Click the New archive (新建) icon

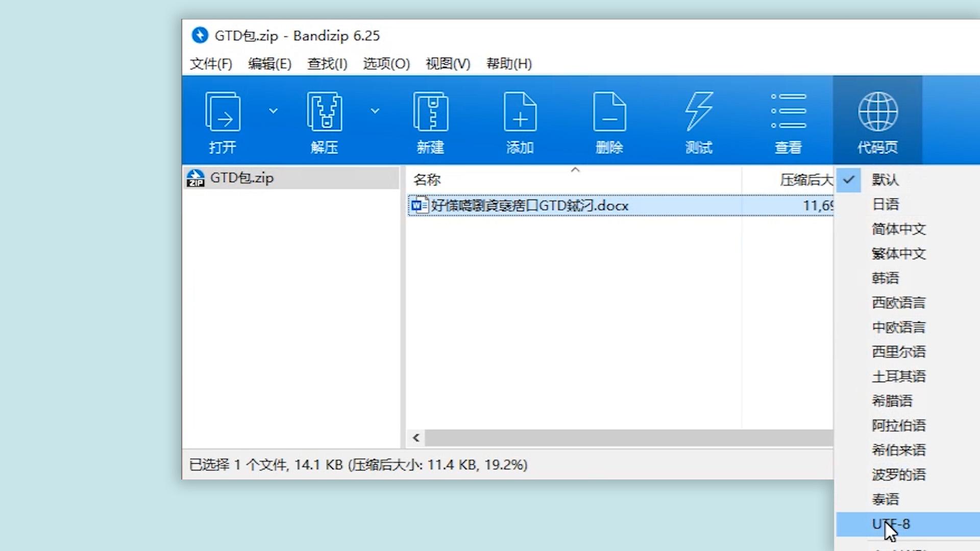430,112
